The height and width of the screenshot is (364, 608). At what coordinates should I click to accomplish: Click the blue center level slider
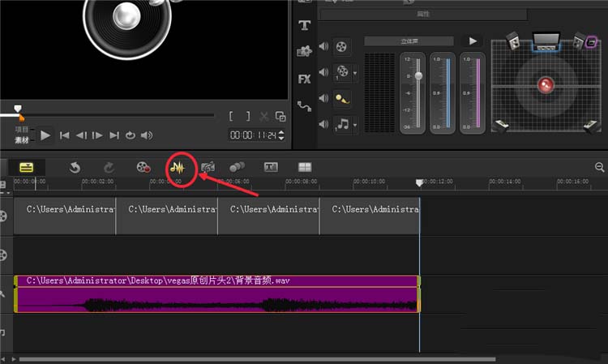pyautogui.click(x=447, y=92)
